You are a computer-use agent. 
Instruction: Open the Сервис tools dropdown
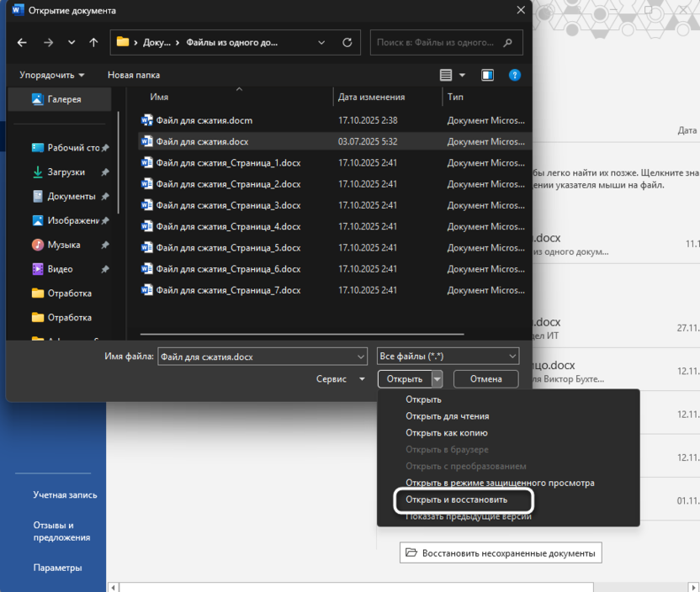(340, 379)
